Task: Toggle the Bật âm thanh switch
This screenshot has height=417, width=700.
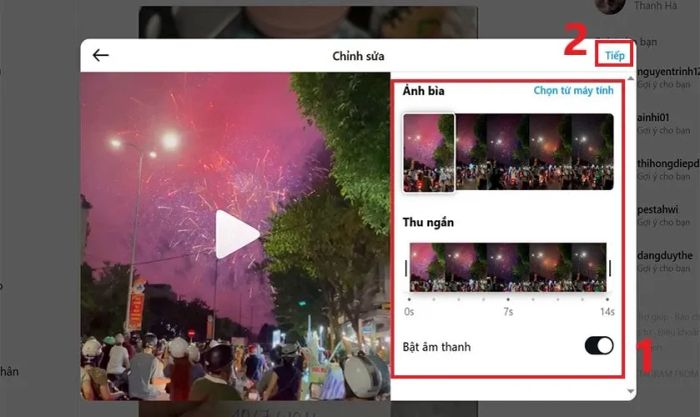Action: [x=599, y=346]
